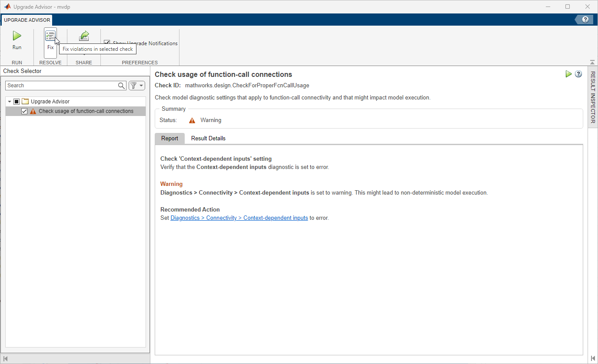Select the Report tab
Image resolution: width=598 pixels, height=364 pixels.
click(169, 138)
